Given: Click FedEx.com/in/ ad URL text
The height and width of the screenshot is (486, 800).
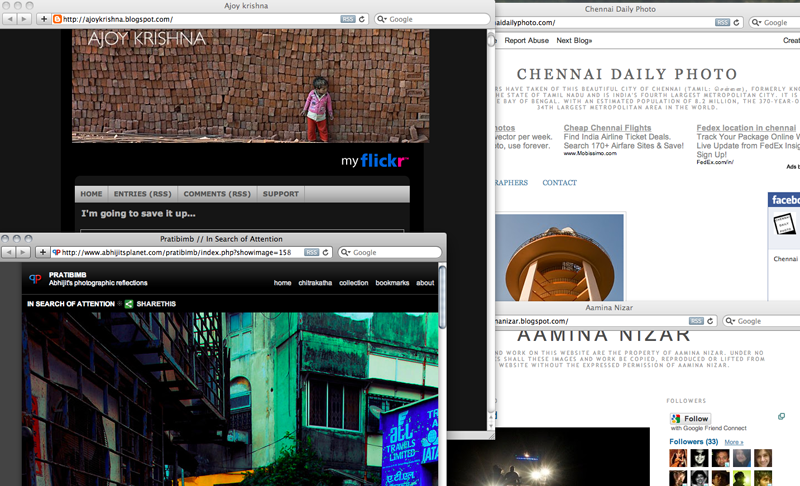Looking at the screenshot, I should point(715,162).
